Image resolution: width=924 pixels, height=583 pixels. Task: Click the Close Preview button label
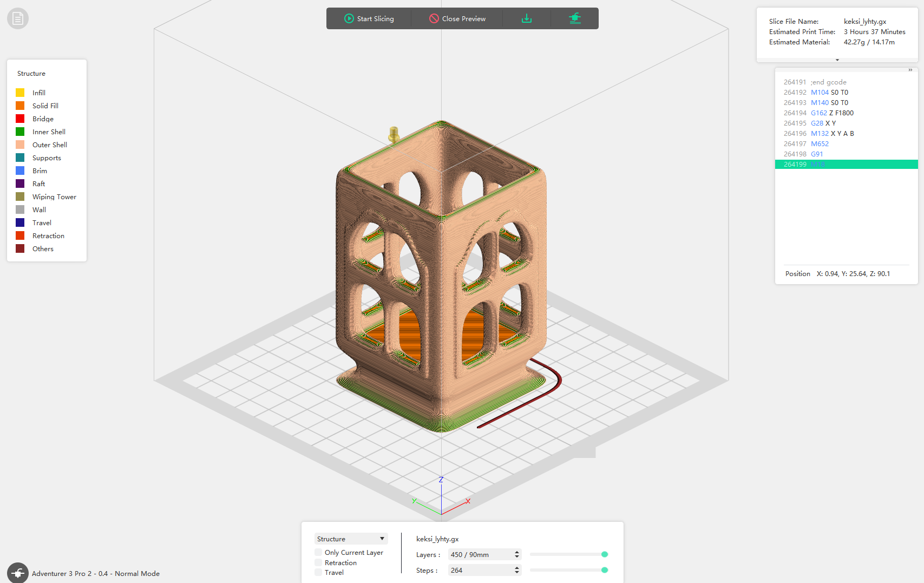pyautogui.click(x=463, y=18)
